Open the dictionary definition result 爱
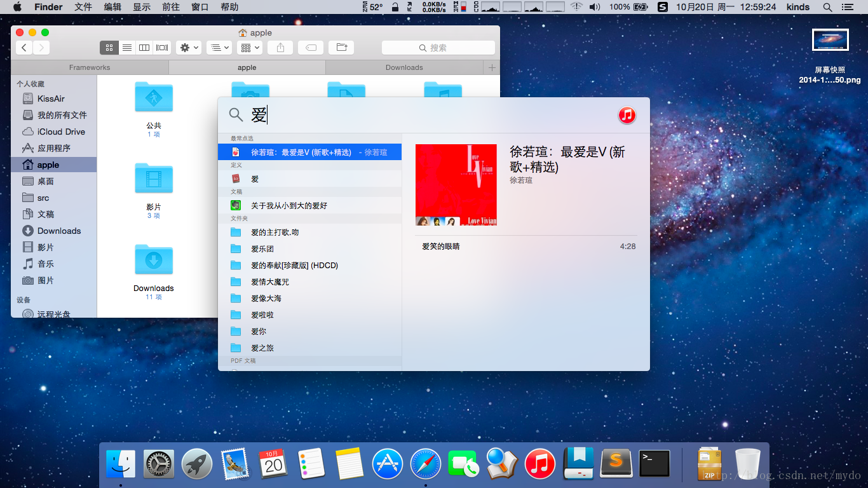 (x=309, y=179)
